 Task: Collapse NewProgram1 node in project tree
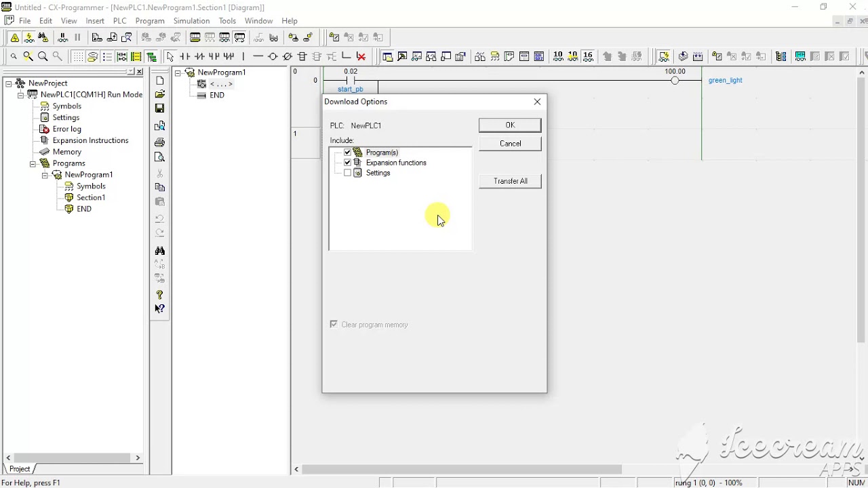tap(45, 175)
